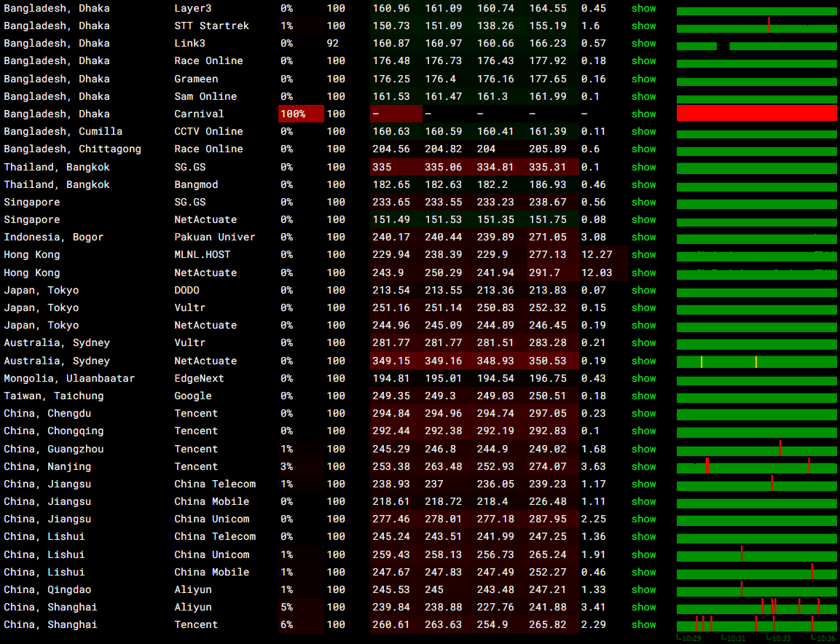Viewport: 840px width, 644px height.
Task: Click show for Lishui China Telecom
Action: click(x=643, y=537)
